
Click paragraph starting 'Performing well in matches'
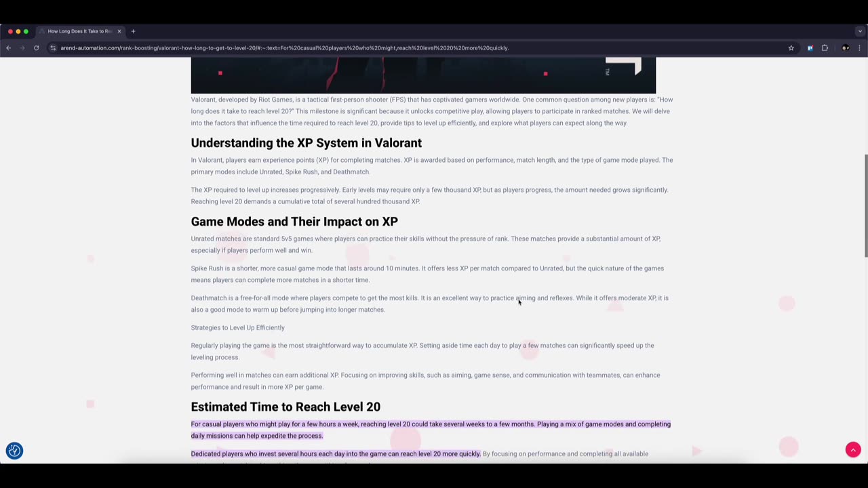(x=425, y=381)
